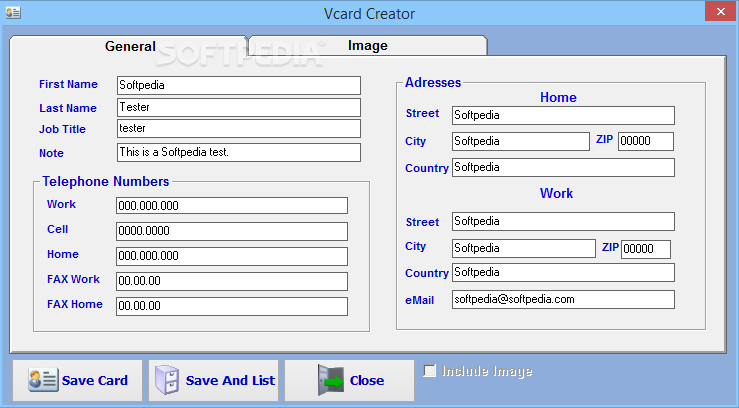Select the Work address Country field
The width and height of the screenshot is (739, 408).
563,272
